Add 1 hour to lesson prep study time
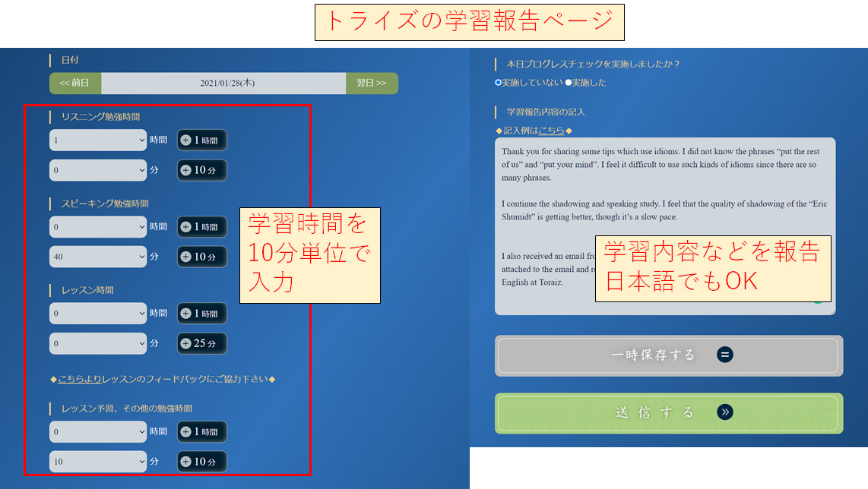The image size is (868, 489). [x=202, y=432]
